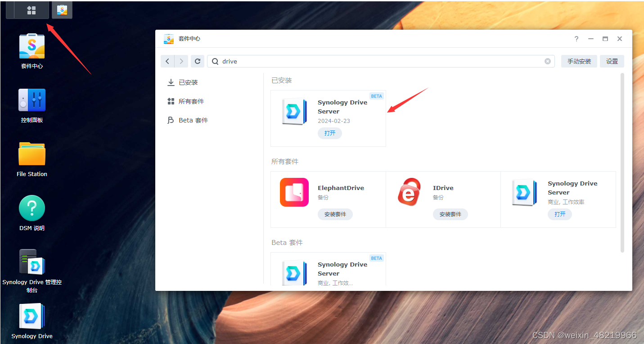
Task: Click Synology Drive Server icon under Beta 套件
Action: click(294, 272)
